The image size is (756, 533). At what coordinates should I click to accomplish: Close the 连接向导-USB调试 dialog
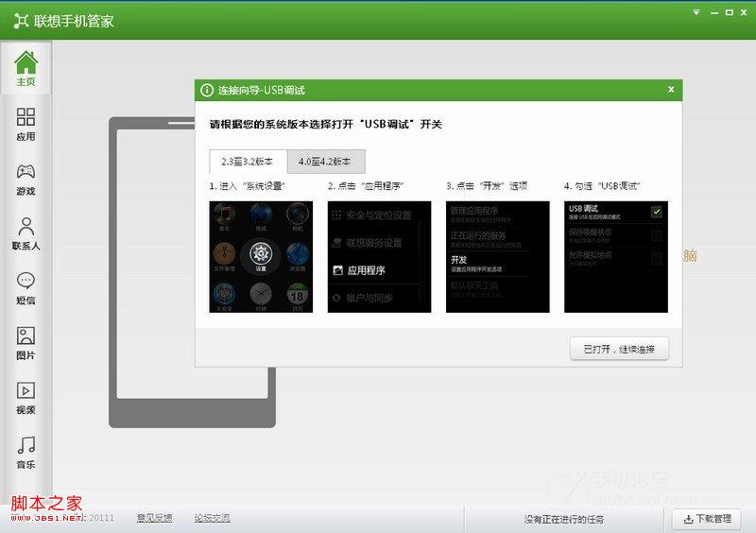pyautogui.click(x=671, y=89)
